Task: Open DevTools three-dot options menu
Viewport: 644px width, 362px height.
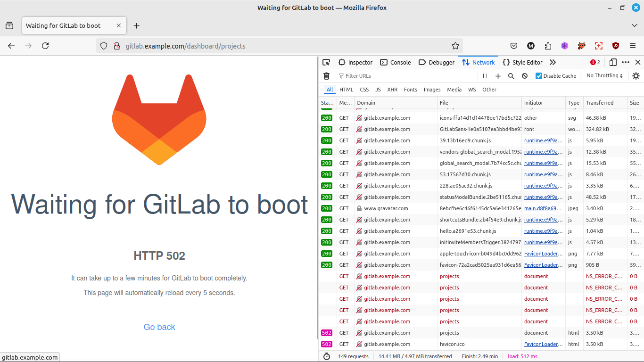Action: 626,62
